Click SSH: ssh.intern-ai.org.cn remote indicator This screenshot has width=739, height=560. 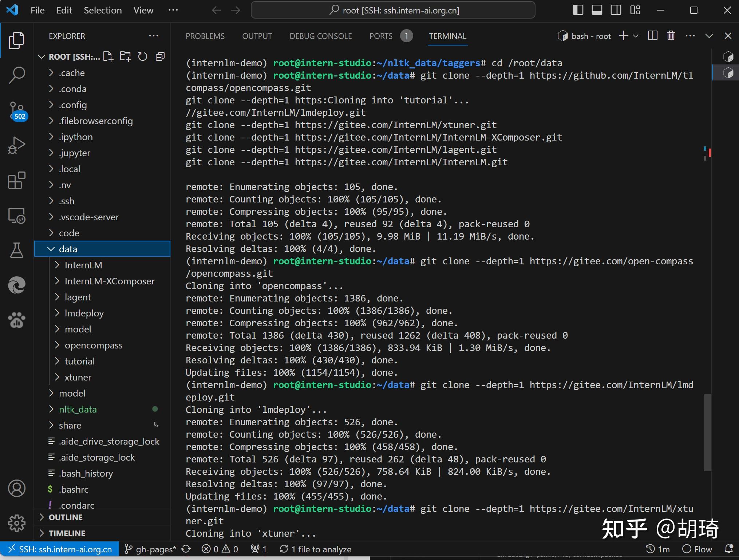click(x=60, y=549)
